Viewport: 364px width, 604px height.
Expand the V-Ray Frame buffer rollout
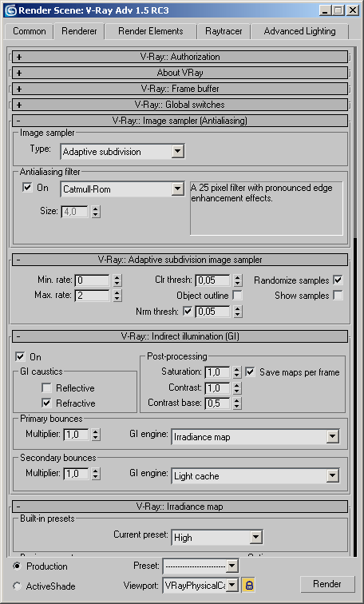click(180, 89)
